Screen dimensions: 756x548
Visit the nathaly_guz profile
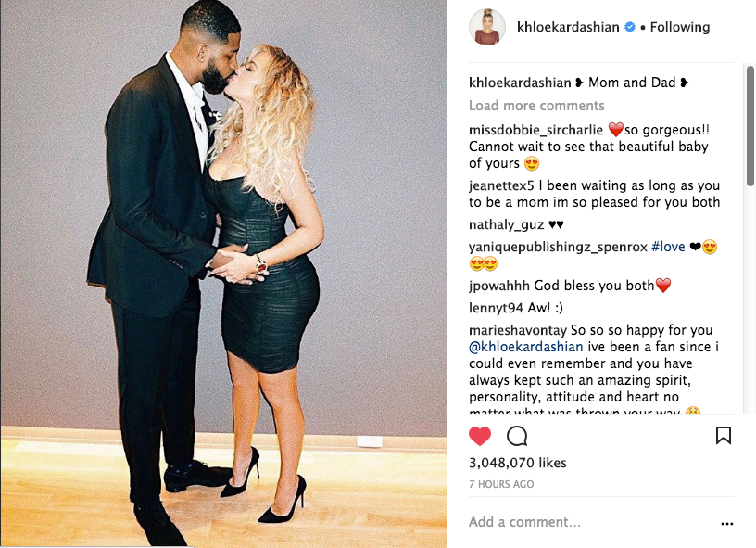tap(506, 224)
